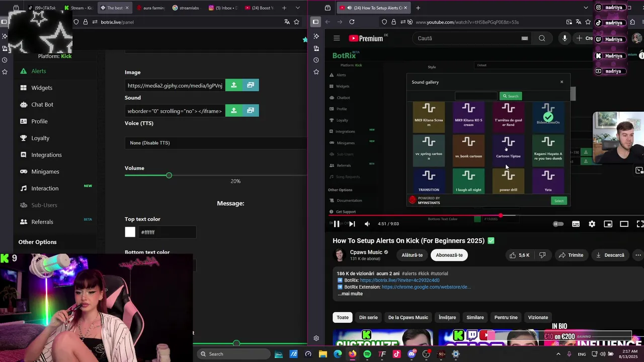Dislike the video
Viewport: 644px width, 362px height.
click(542, 255)
